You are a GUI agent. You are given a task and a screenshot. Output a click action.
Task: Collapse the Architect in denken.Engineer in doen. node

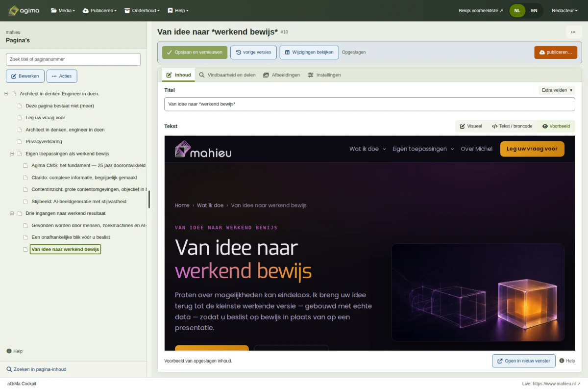pyautogui.click(x=6, y=94)
